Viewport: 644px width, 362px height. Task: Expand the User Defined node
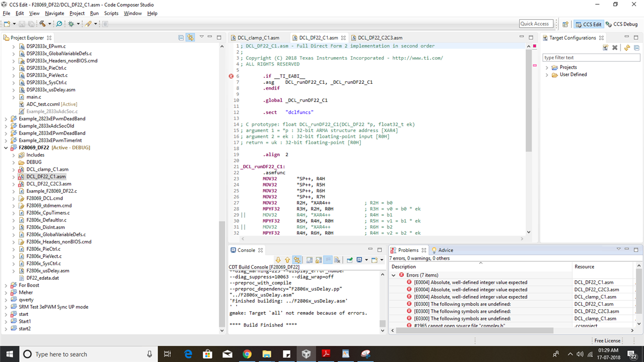point(547,74)
